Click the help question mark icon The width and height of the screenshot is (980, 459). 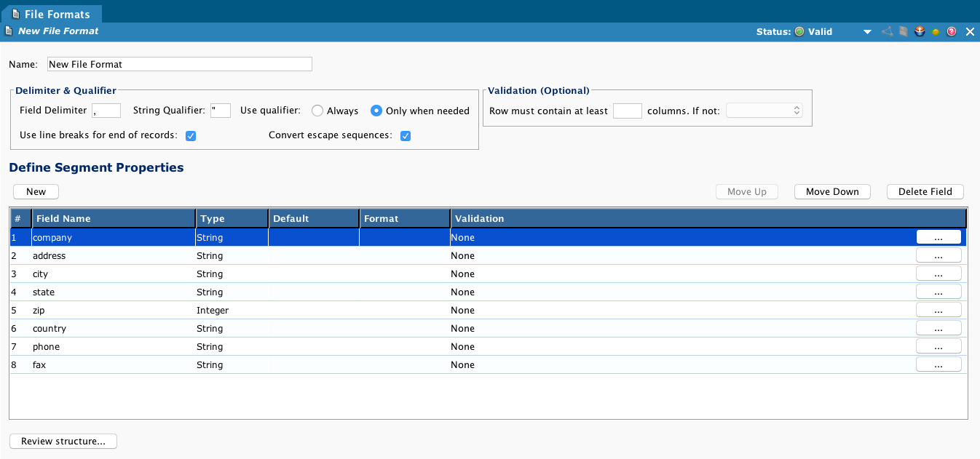pos(951,32)
